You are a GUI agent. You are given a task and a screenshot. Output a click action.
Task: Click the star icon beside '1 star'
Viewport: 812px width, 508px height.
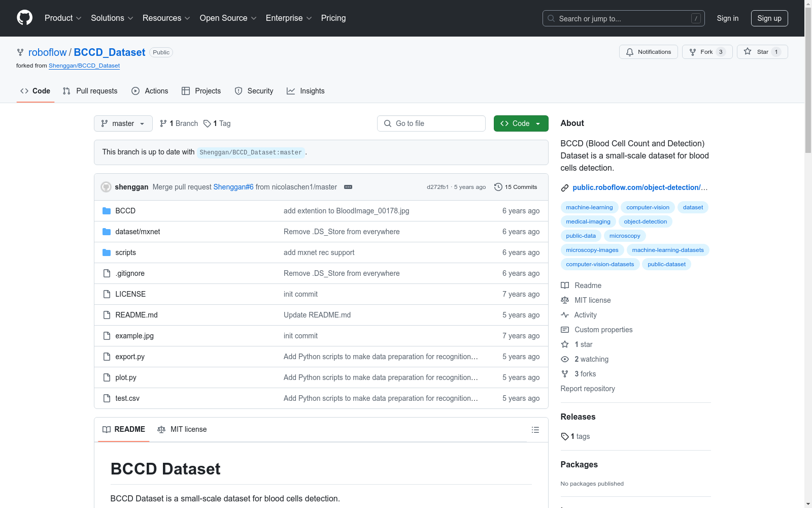[x=565, y=344]
